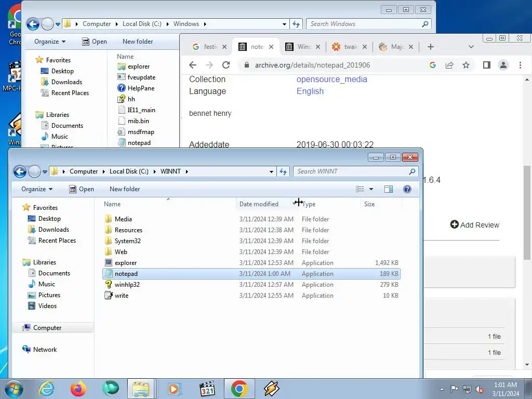
Task: Open Windows Start menu
Action: pyautogui.click(x=14, y=389)
